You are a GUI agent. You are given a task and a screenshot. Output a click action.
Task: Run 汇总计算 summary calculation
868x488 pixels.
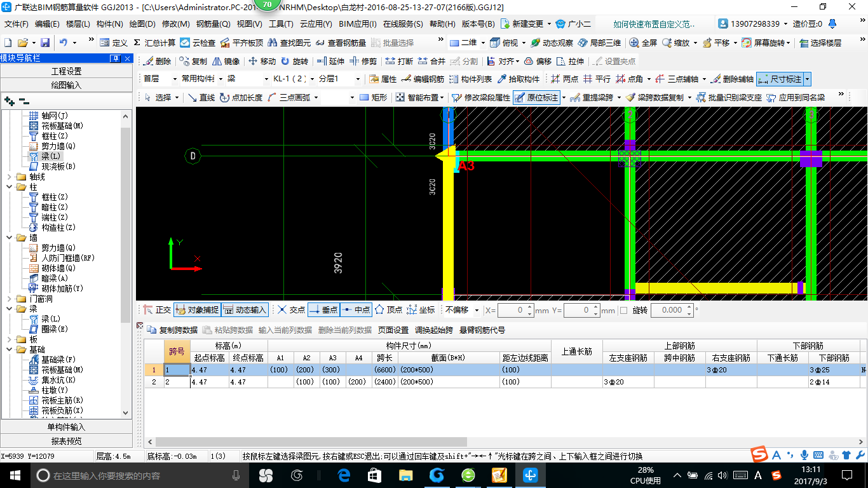[x=154, y=43]
